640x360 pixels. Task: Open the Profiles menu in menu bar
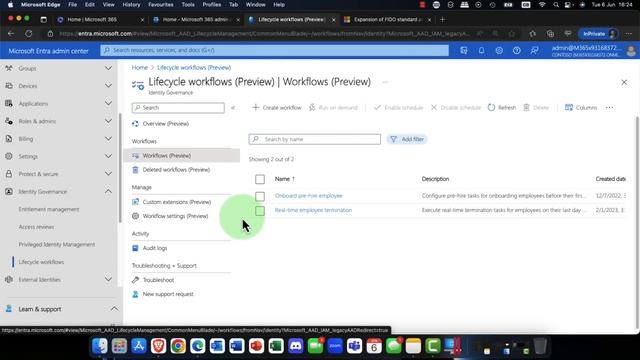click(211, 4)
